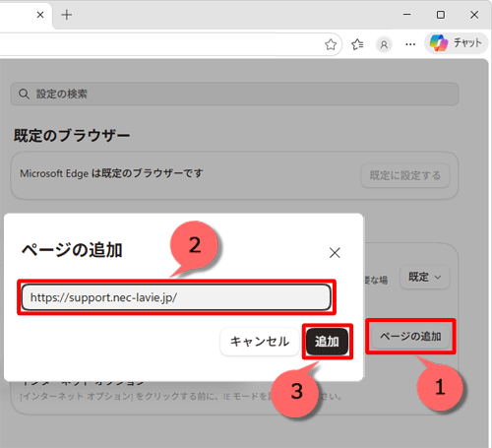Click the Microsoft Edge は既定のブラウザーです text
The width and height of the screenshot is (492, 448).
tap(111, 173)
